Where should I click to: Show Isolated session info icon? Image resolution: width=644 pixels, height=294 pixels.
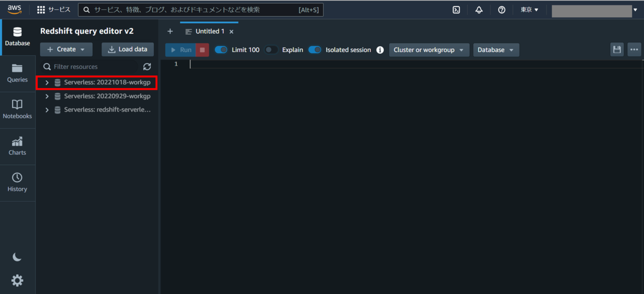[380, 50]
